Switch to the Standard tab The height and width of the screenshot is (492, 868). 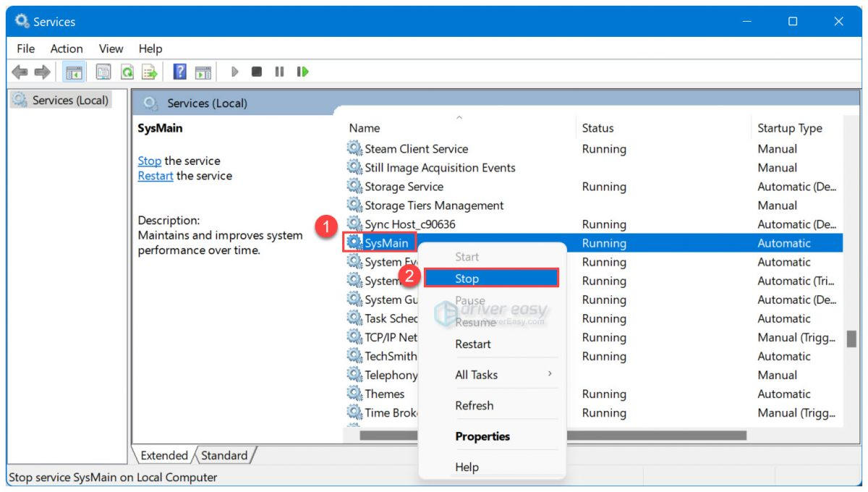224,455
